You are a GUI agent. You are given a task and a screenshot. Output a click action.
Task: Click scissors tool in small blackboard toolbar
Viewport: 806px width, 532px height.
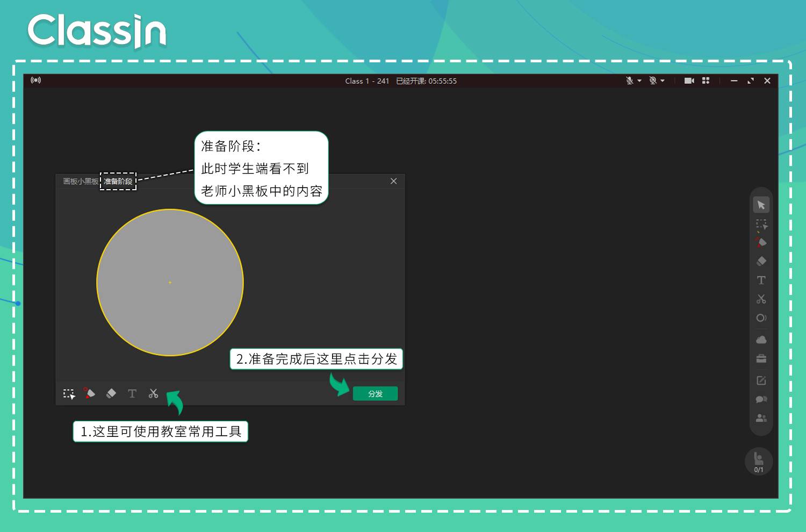click(x=153, y=393)
